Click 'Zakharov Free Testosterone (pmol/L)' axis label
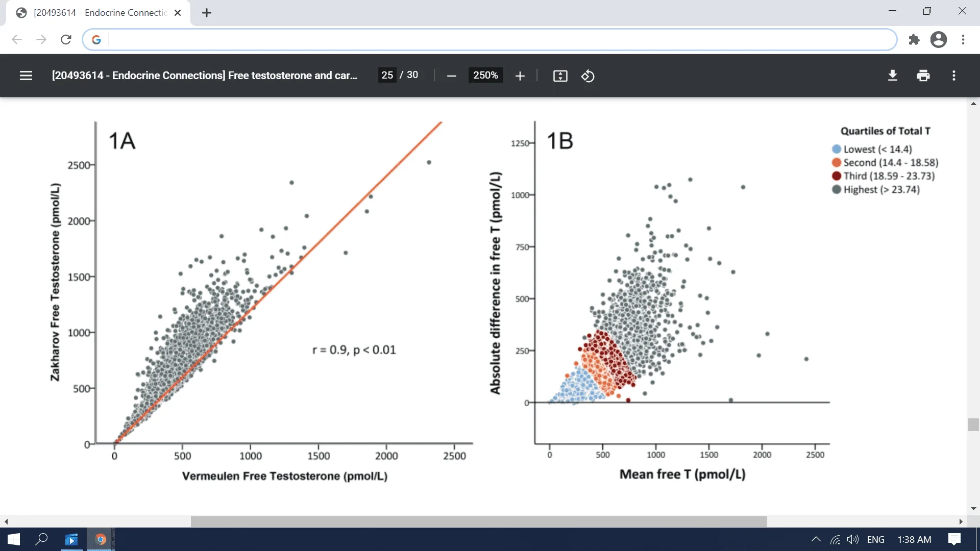Image resolution: width=980 pixels, height=551 pixels. (x=55, y=282)
